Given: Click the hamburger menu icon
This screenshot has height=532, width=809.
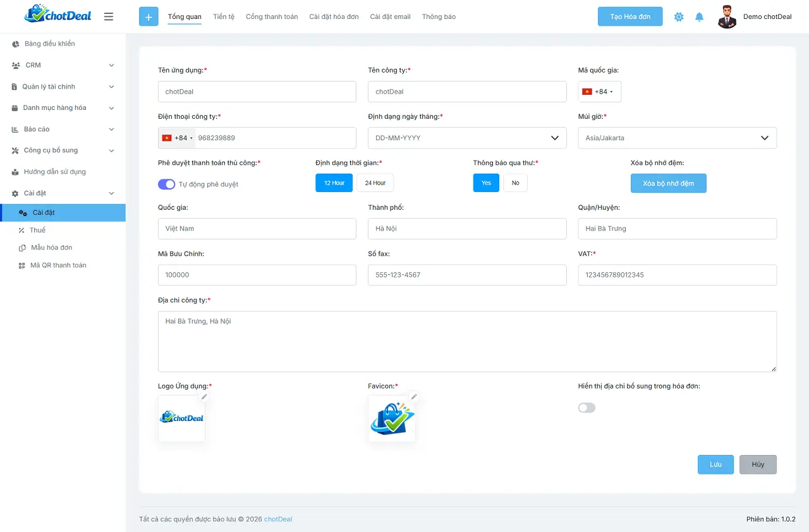Looking at the screenshot, I should [x=109, y=16].
